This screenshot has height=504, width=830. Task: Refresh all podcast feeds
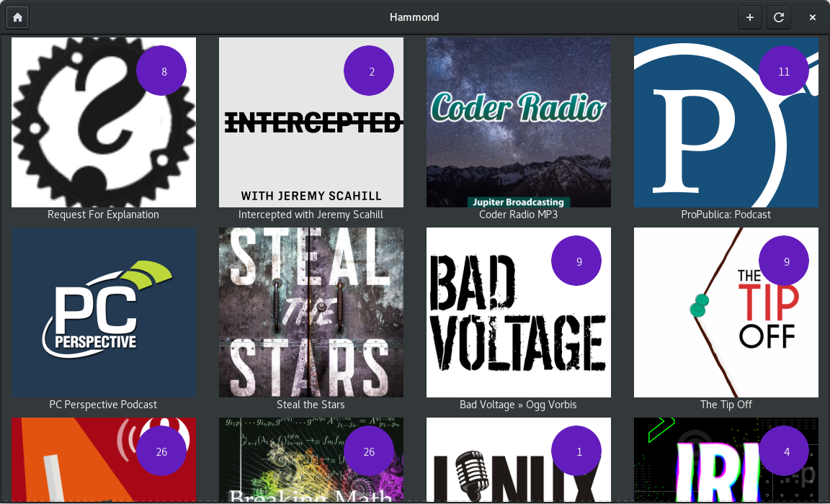779,17
